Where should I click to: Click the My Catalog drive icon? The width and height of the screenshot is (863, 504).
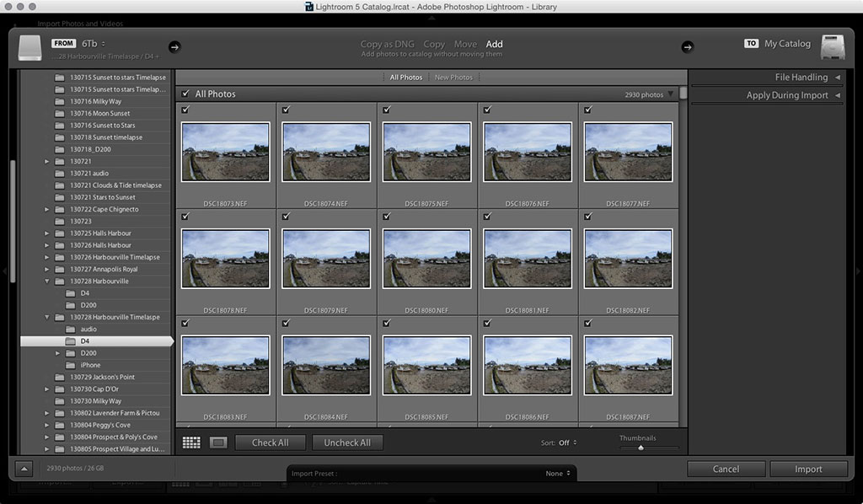coord(833,47)
